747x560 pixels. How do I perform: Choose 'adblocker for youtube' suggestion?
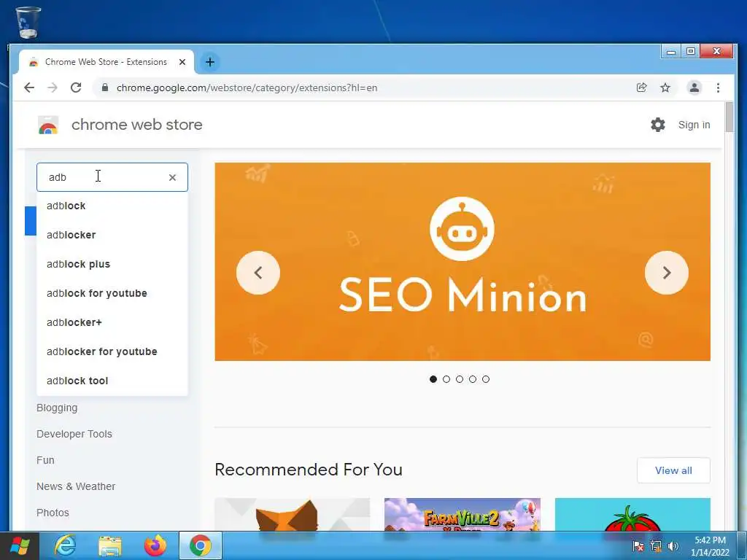click(112, 351)
